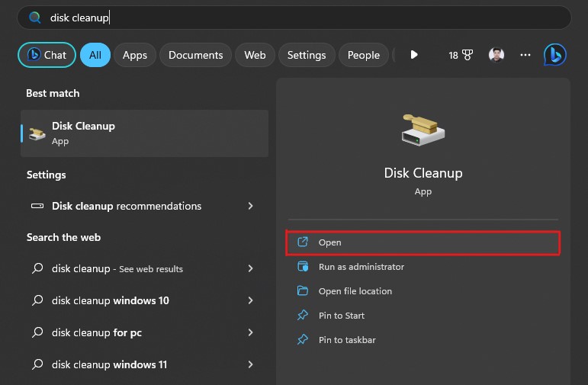The width and height of the screenshot is (588, 385).
Task: Click search icon beside 'See web results'
Action: [37, 268]
